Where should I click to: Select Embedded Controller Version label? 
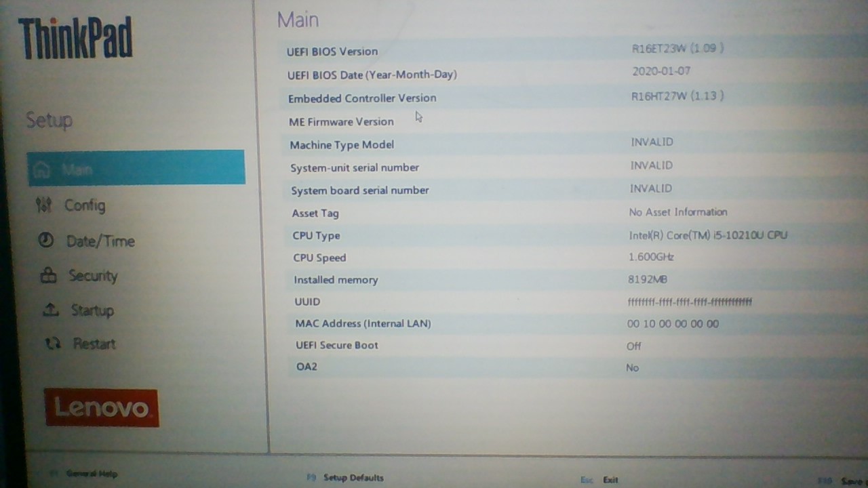pyautogui.click(x=362, y=98)
